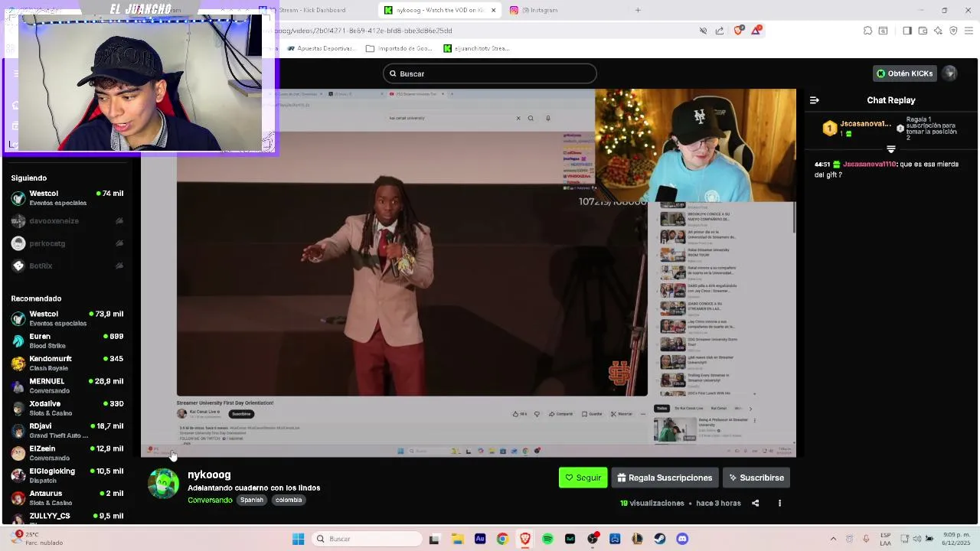This screenshot has height=551, width=980.
Task: Open recommended channel Euren
Action: point(67,341)
